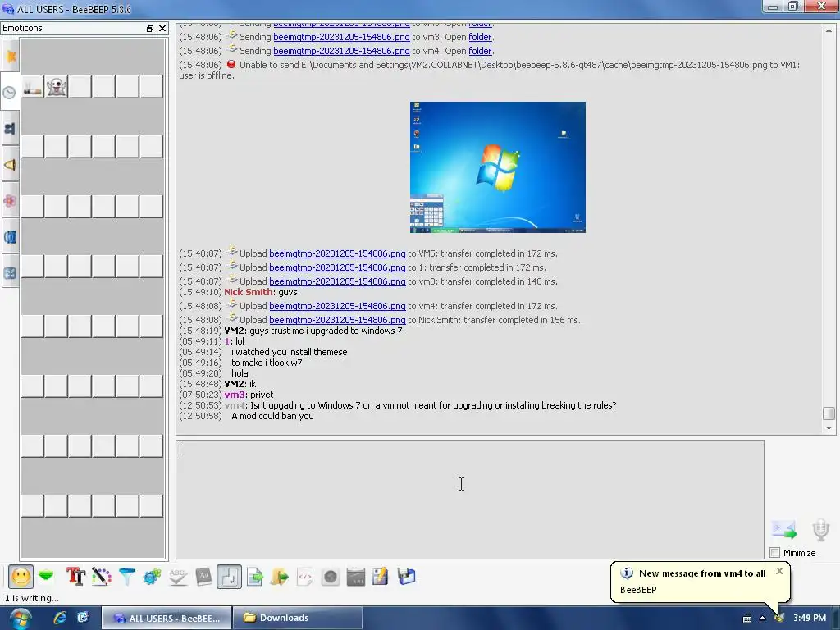840x630 pixels.
Task: Open chat settings gear icon
Action: click(x=152, y=577)
